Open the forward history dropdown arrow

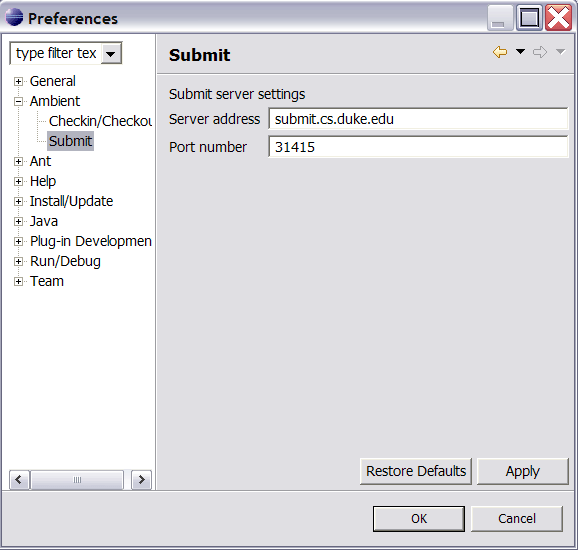pos(560,52)
